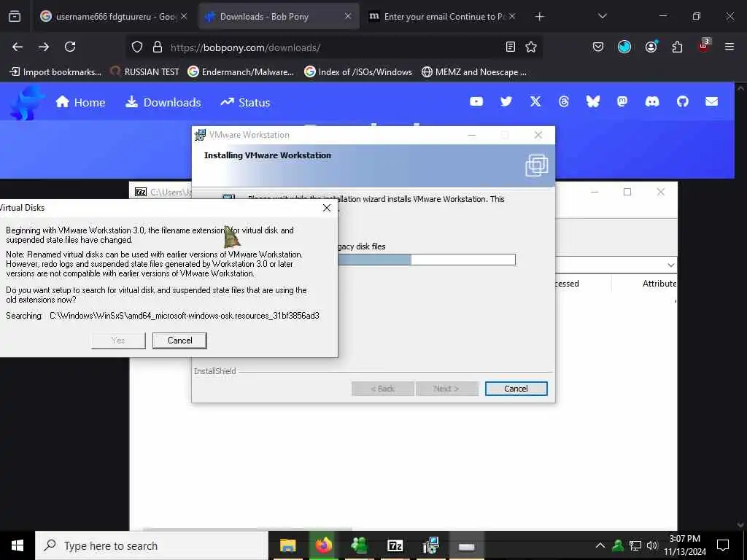Open the Extensions puzzle icon
This screenshot has width=747, height=560.
pos(677,47)
